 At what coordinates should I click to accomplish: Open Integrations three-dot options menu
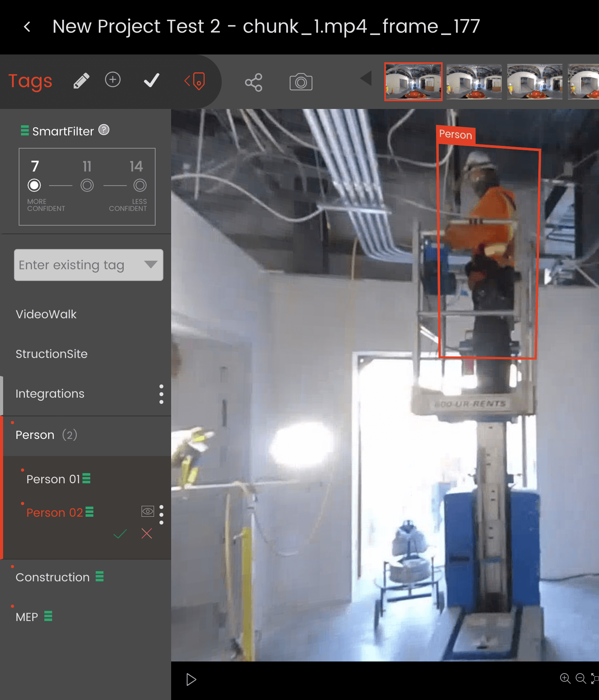(x=161, y=394)
